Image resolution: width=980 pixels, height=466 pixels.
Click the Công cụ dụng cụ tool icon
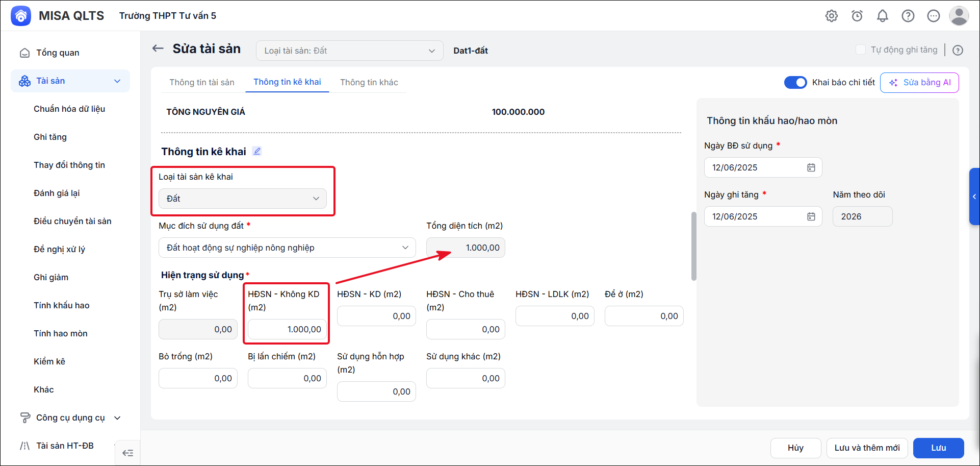click(x=24, y=418)
